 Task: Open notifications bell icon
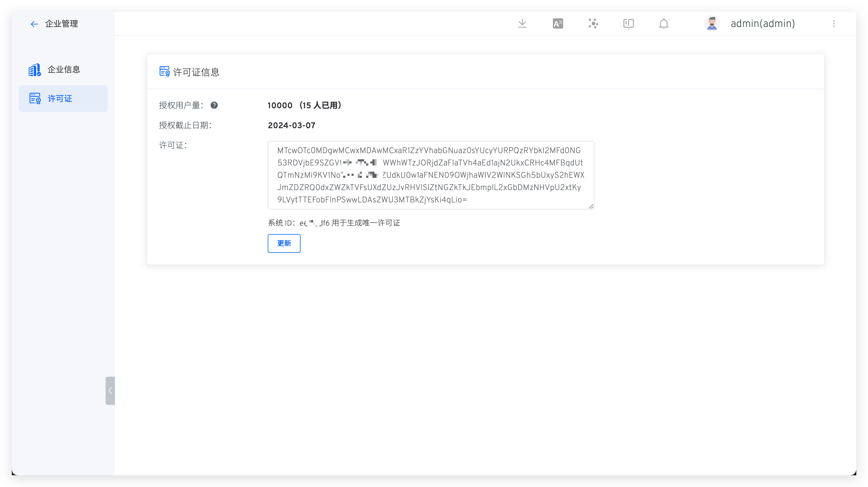tap(664, 23)
